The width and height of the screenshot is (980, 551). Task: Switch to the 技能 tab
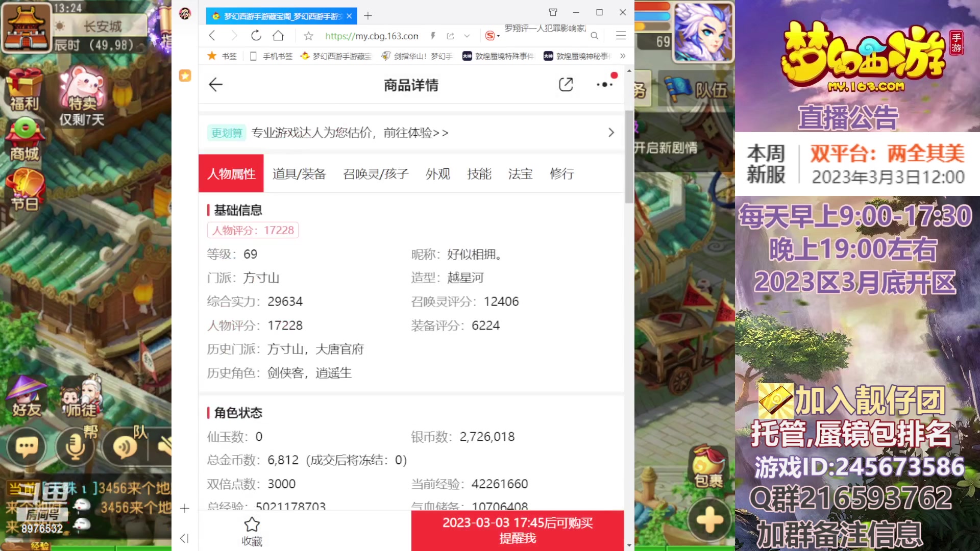pyautogui.click(x=479, y=173)
